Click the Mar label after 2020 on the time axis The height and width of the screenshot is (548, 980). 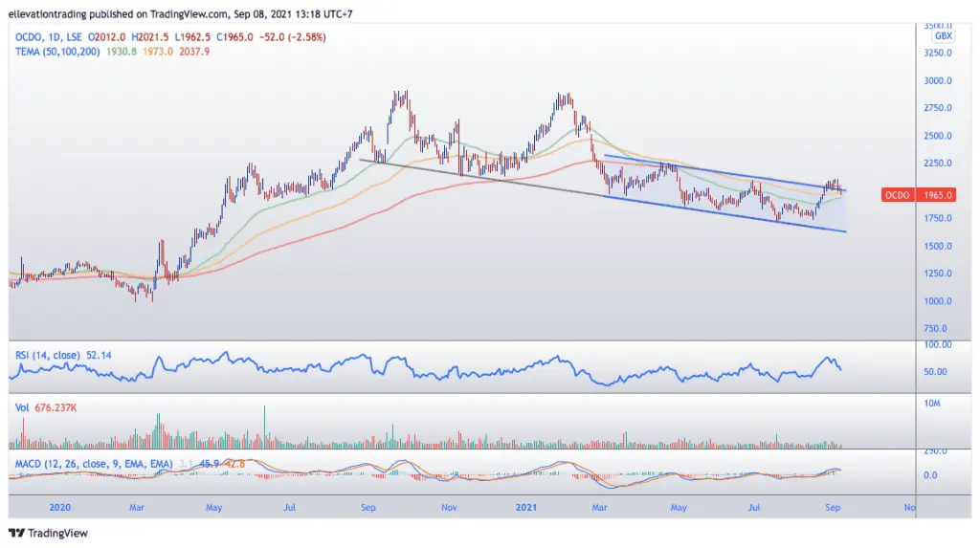(136, 508)
